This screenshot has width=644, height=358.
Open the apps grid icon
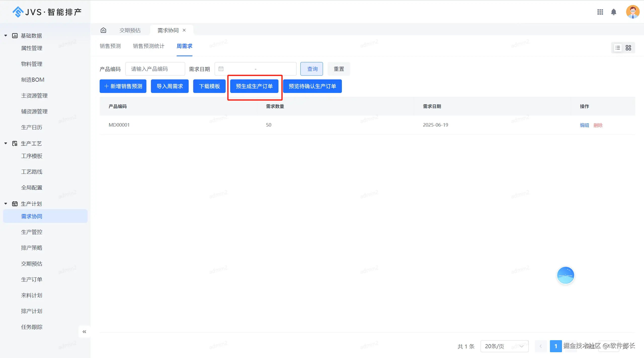tap(600, 12)
